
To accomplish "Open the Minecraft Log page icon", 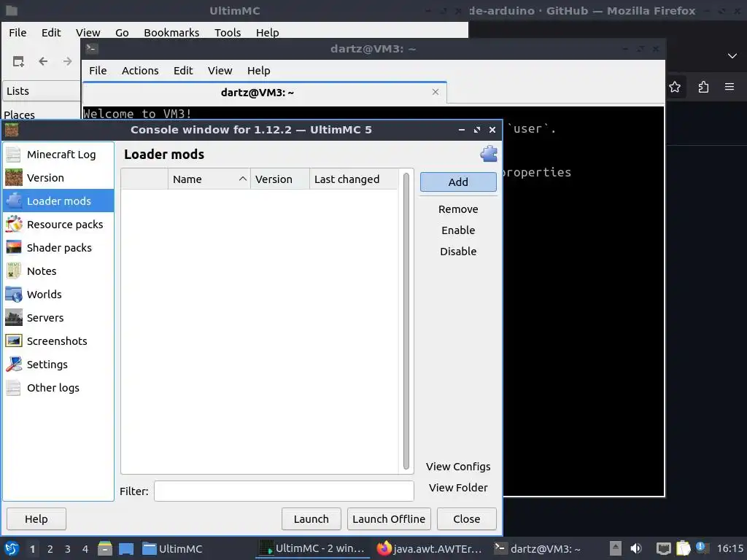I will point(13,155).
